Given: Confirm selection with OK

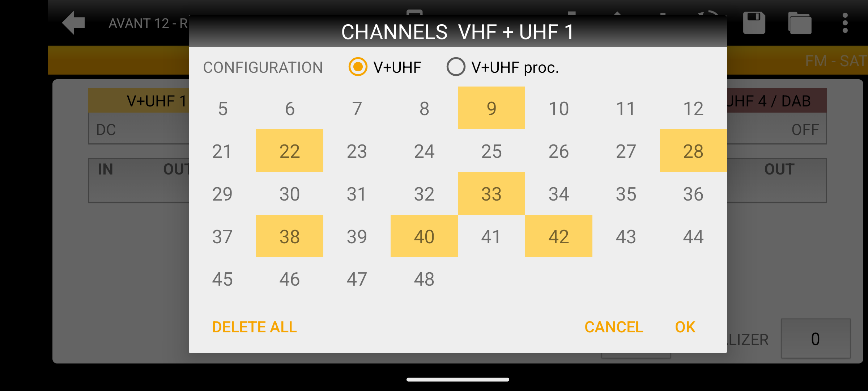Looking at the screenshot, I should click(x=685, y=327).
